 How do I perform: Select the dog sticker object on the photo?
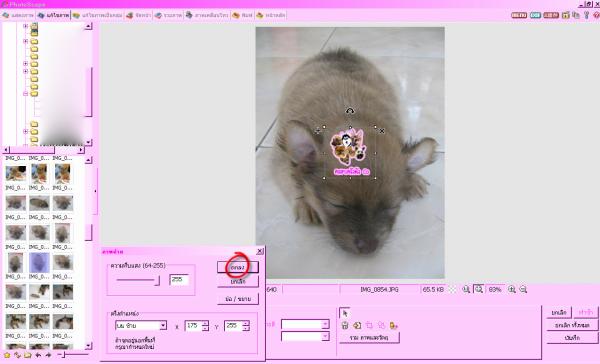tap(349, 152)
